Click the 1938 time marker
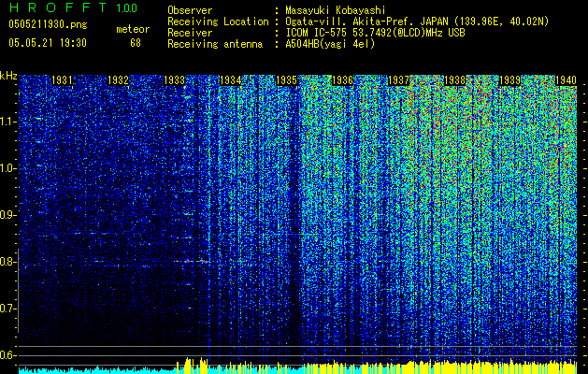The width and height of the screenshot is (588, 374). [454, 80]
